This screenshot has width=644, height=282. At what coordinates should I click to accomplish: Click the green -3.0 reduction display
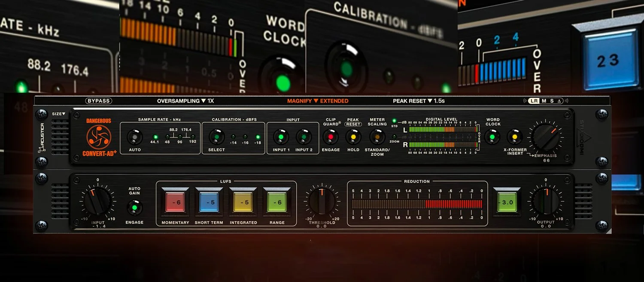507,202
